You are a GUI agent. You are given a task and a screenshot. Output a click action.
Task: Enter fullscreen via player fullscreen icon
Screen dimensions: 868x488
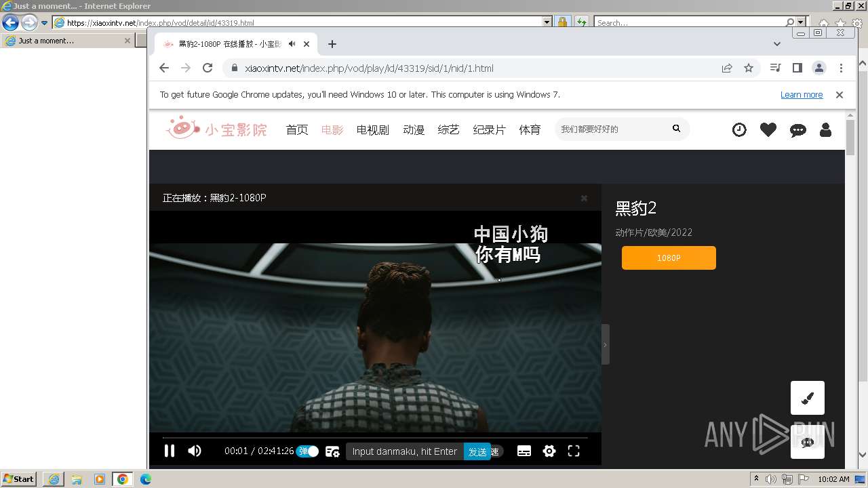pos(574,451)
